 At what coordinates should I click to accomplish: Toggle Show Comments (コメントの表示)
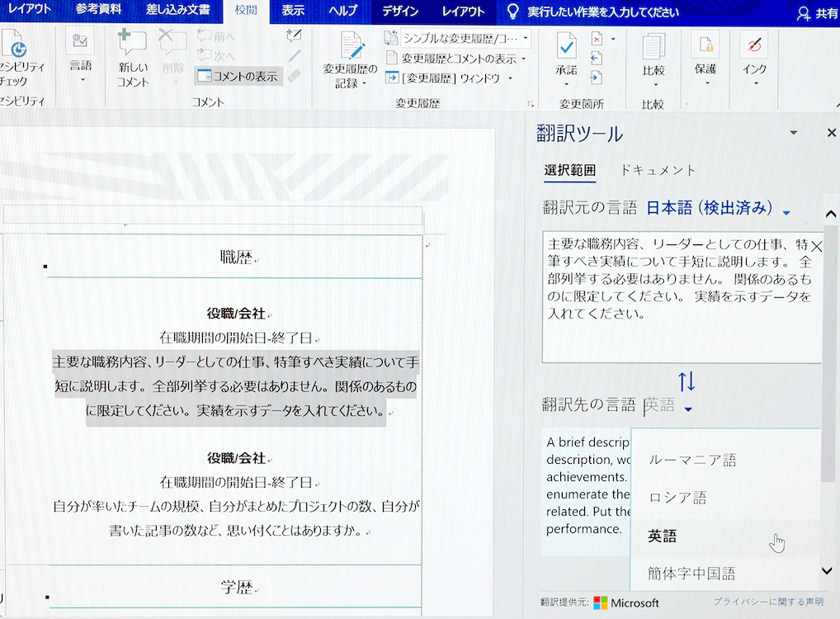pyautogui.click(x=238, y=77)
